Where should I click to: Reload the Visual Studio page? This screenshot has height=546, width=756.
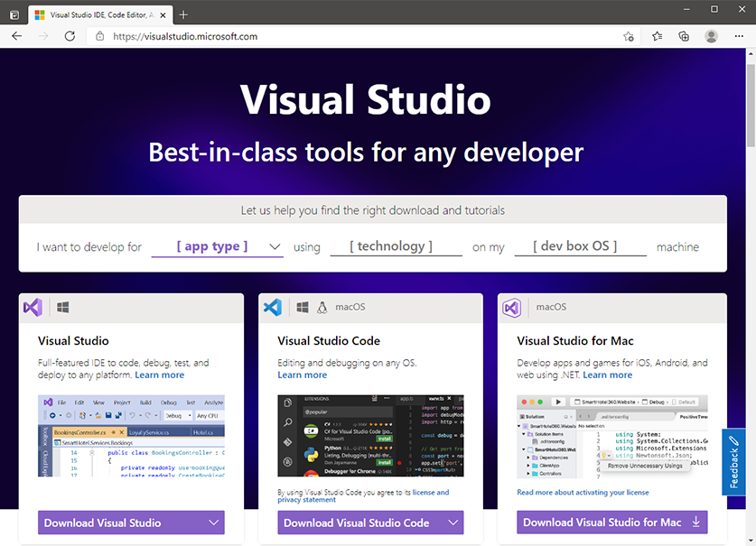pos(70,36)
